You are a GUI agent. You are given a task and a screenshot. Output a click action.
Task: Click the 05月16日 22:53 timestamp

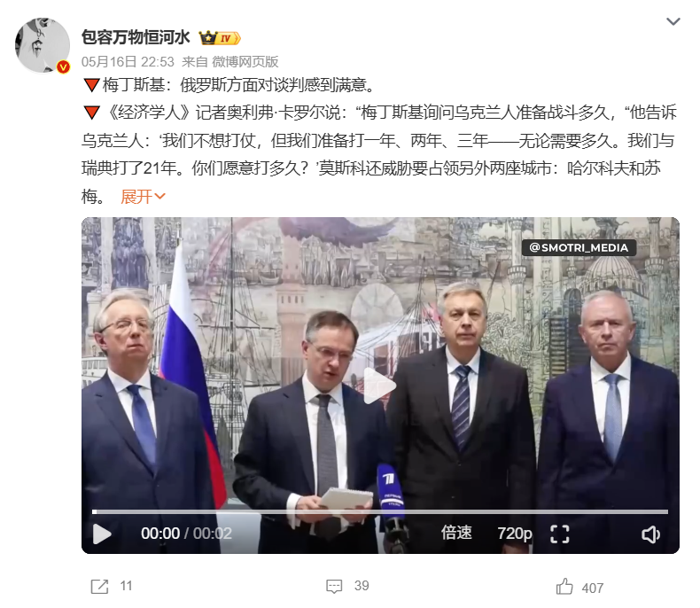pos(128,62)
